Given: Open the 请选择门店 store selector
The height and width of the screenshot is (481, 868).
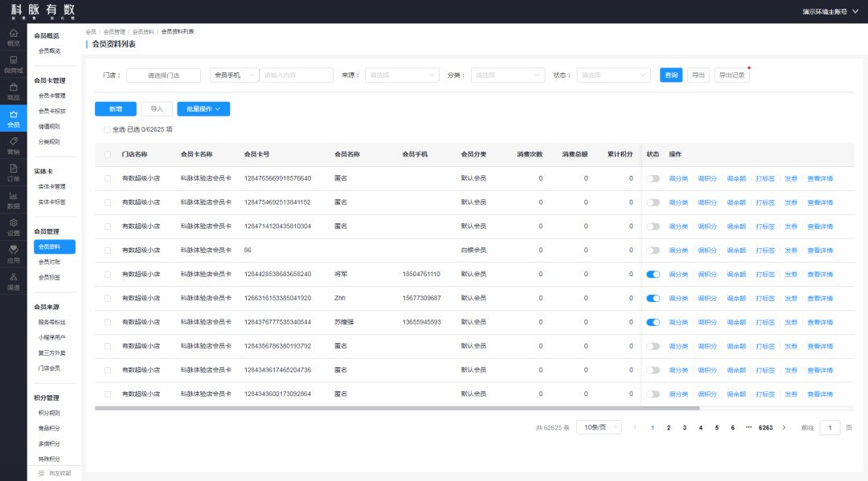Looking at the screenshot, I should coord(163,75).
